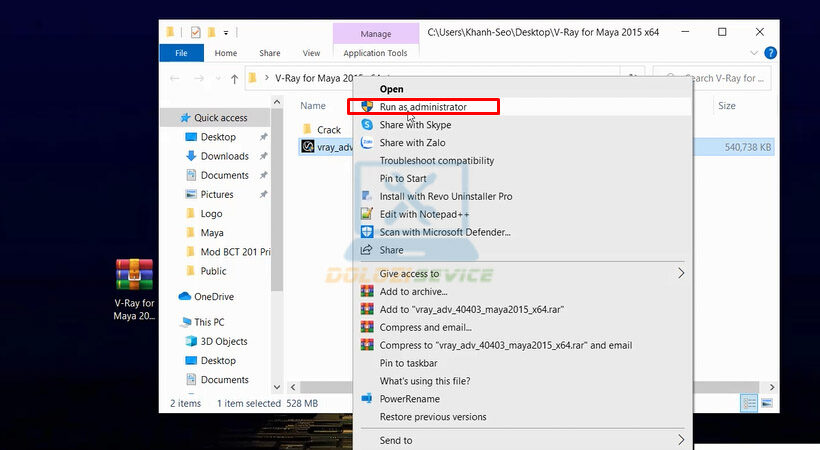Open the quick access toolbar customize dropdown
Viewport: 820px width, 450px height.
click(x=226, y=33)
